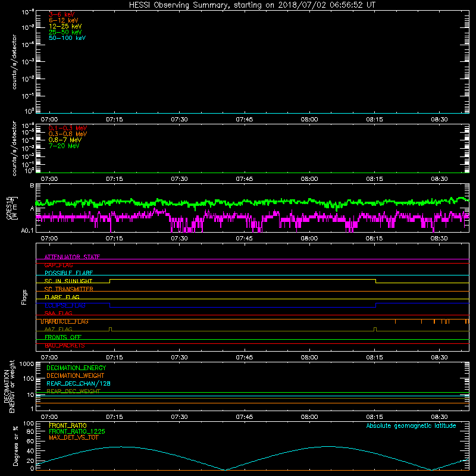Screen dimensions: 476x476
Task: Select the 25-50 keV legend label
Action: coord(65,32)
